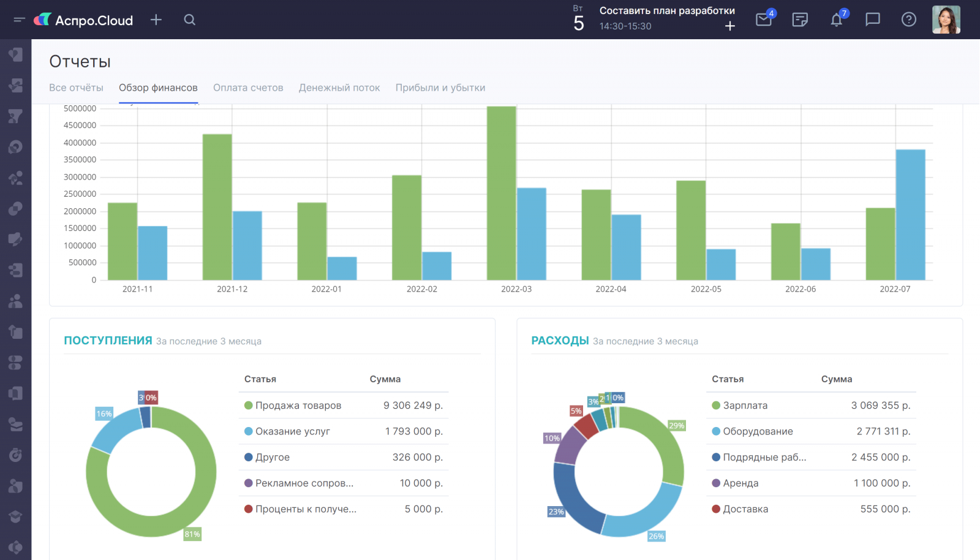Toggle the sidebar hamburger menu
The height and width of the screenshot is (560, 980).
pos(19,20)
